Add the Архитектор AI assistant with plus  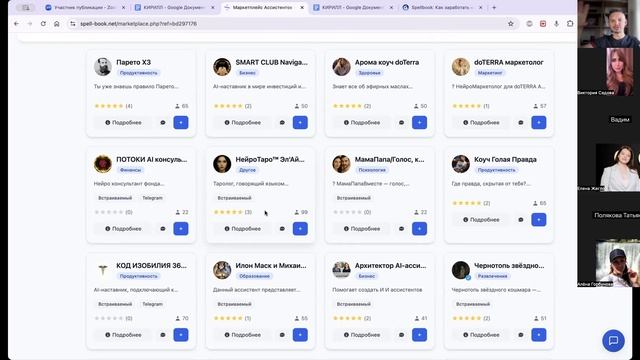point(419,335)
